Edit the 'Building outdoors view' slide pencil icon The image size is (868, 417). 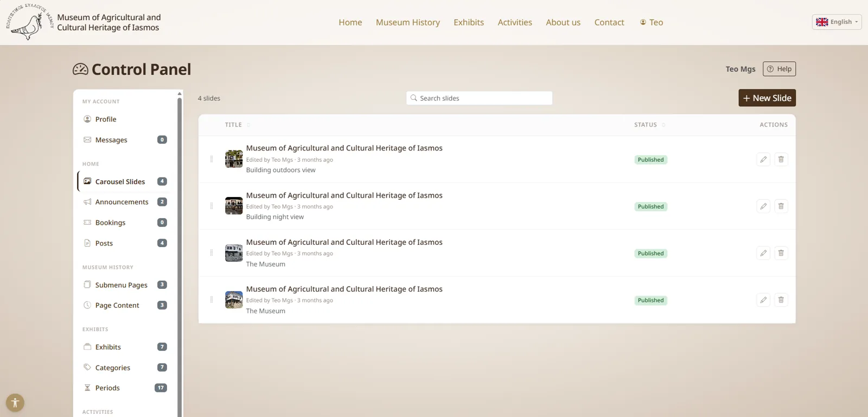point(763,160)
